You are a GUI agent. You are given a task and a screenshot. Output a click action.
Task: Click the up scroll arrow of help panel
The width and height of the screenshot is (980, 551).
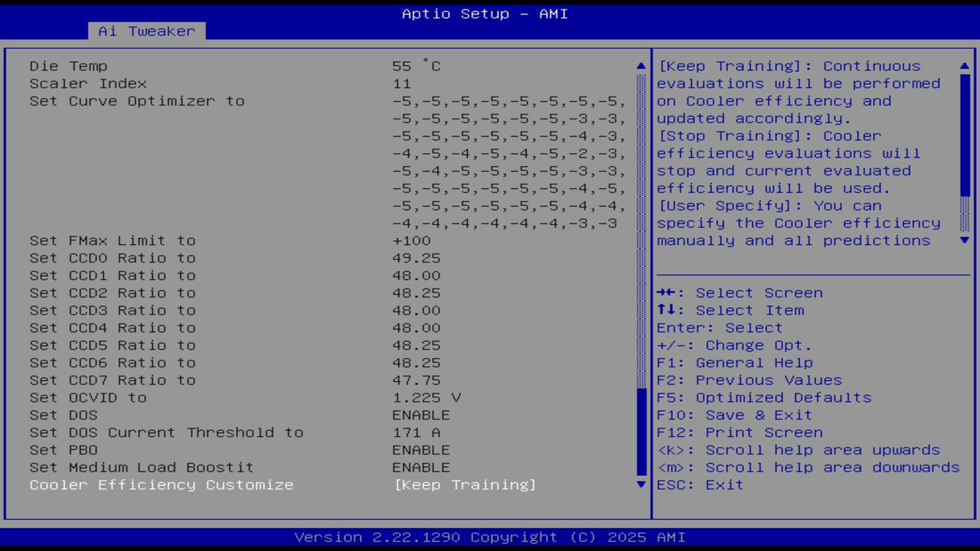point(964,66)
